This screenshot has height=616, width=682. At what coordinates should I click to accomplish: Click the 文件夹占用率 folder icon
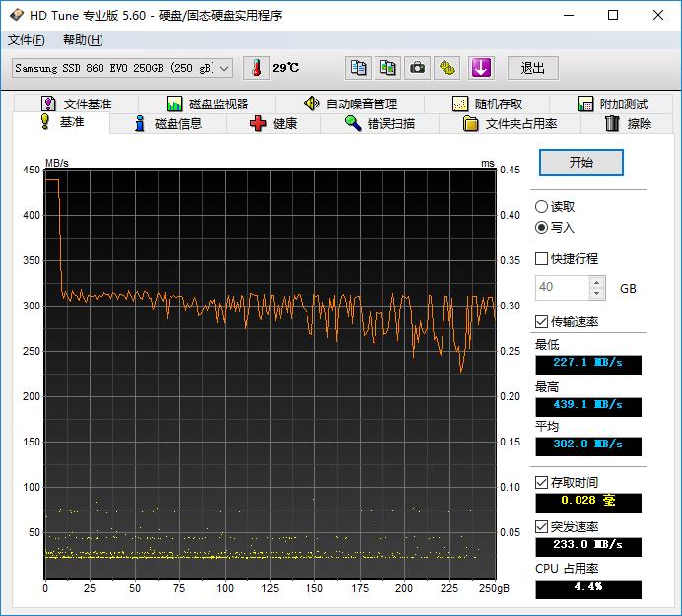point(470,123)
